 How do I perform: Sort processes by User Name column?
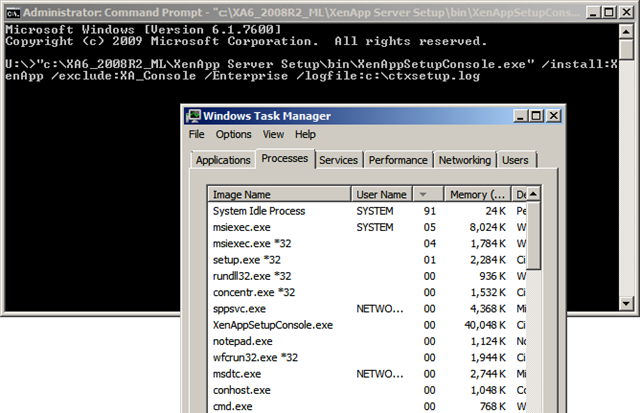coord(382,194)
